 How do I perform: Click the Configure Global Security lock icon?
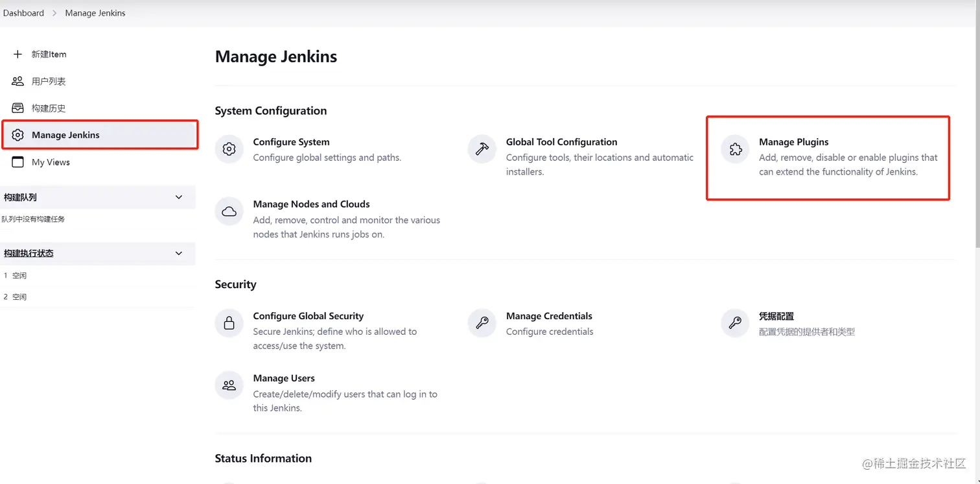pyautogui.click(x=229, y=323)
